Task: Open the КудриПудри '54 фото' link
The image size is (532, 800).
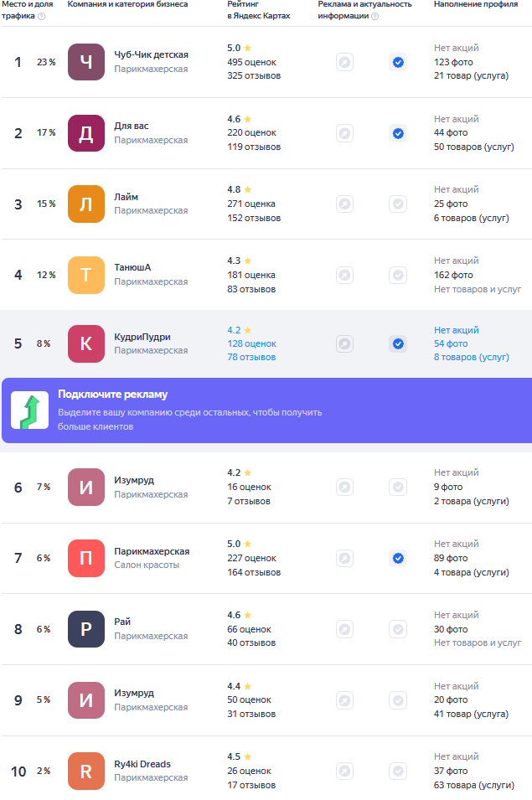Action: [451, 343]
